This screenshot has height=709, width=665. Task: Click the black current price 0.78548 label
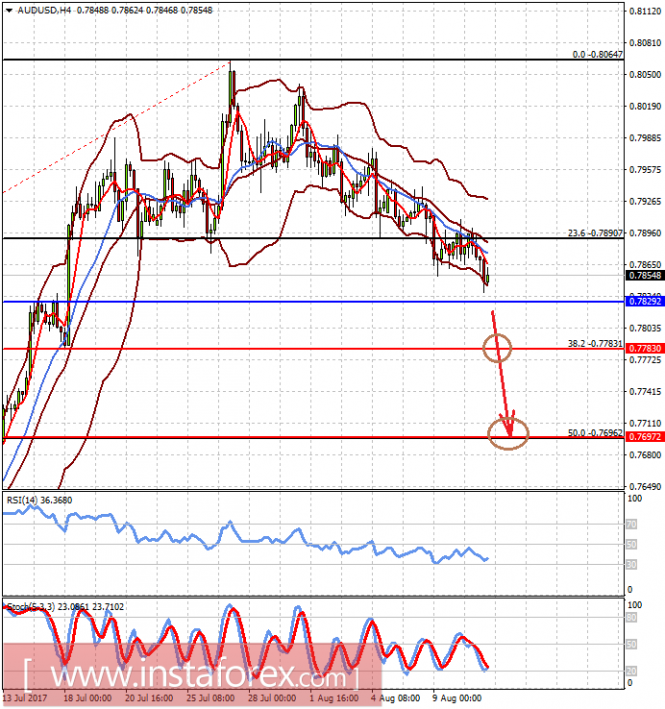pyautogui.click(x=646, y=275)
